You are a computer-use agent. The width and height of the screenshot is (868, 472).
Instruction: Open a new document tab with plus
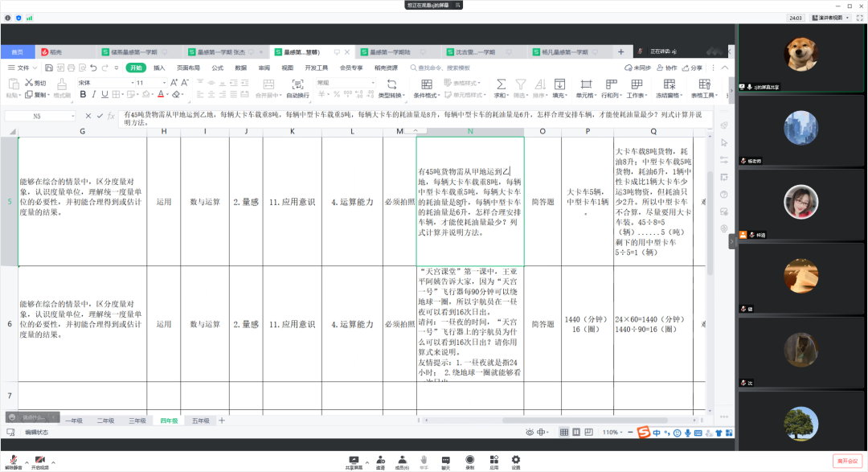620,51
